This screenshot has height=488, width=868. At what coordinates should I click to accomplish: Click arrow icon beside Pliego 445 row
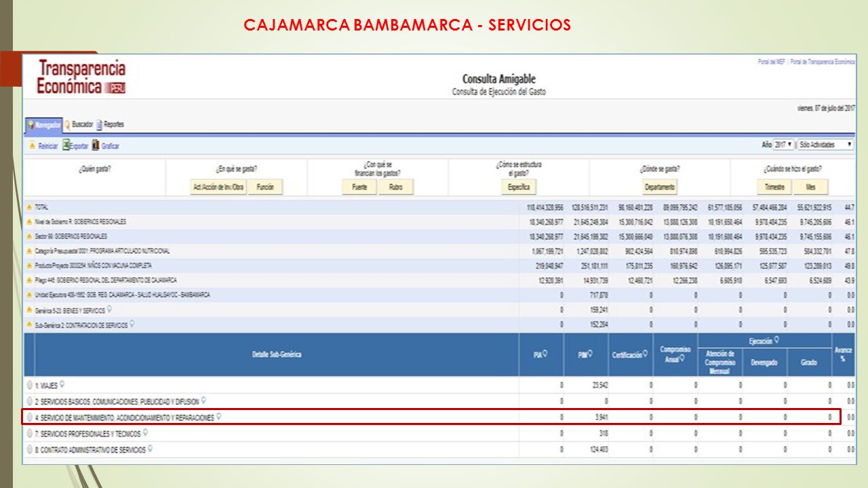(x=29, y=280)
